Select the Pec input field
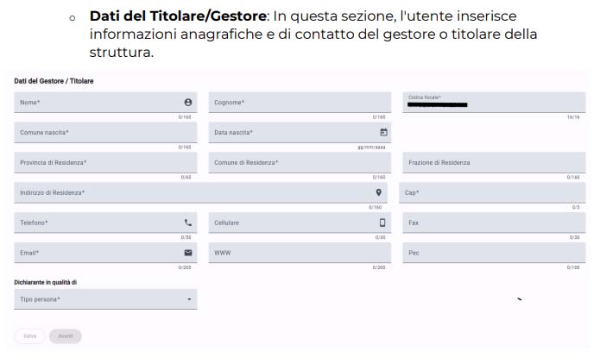Image resolution: width=600 pixels, height=364 pixels. coord(494,253)
